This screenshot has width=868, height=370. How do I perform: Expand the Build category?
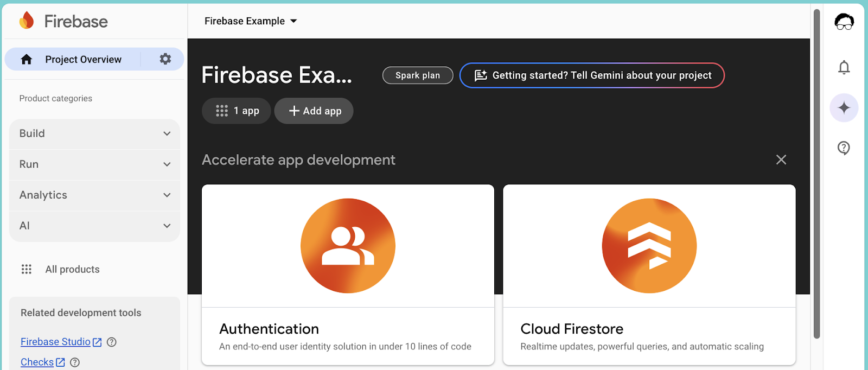94,133
